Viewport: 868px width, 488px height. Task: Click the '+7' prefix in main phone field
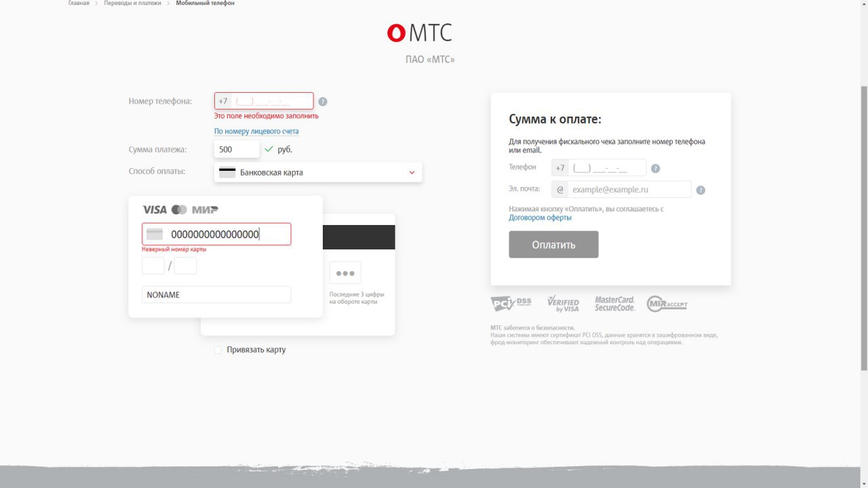tap(223, 101)
